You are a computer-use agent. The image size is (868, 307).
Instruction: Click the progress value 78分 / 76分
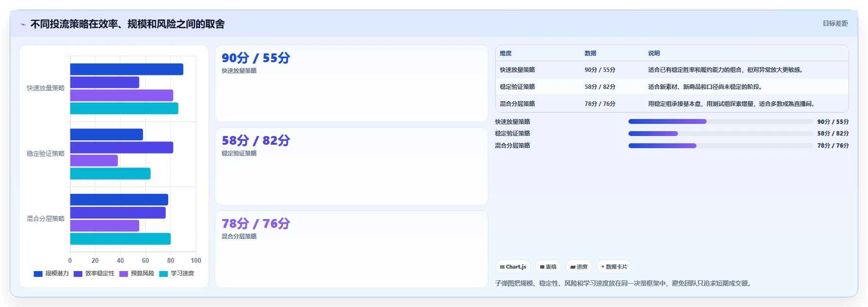tap(833, 146)
